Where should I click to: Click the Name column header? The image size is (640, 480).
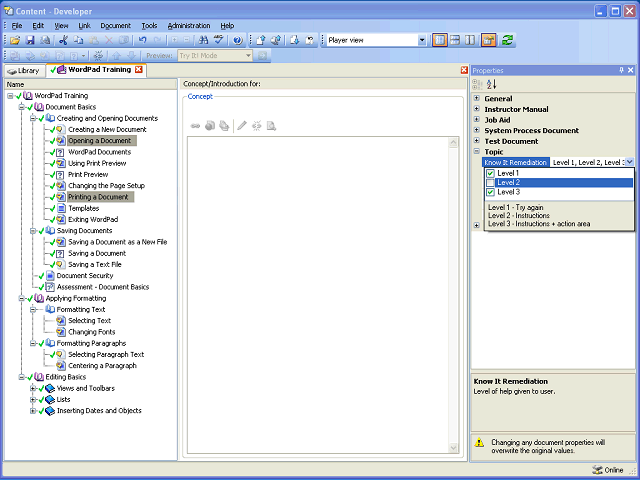click(90, 84)
